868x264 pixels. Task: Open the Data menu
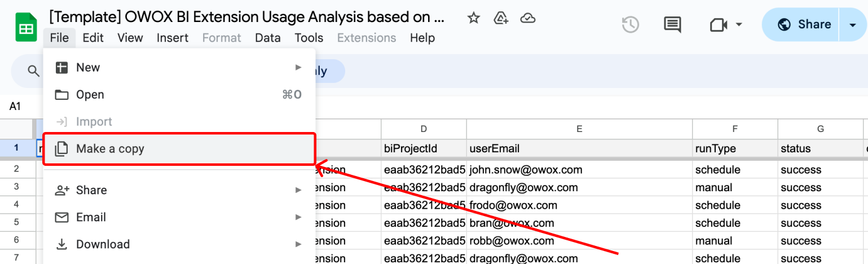(268, 38)
